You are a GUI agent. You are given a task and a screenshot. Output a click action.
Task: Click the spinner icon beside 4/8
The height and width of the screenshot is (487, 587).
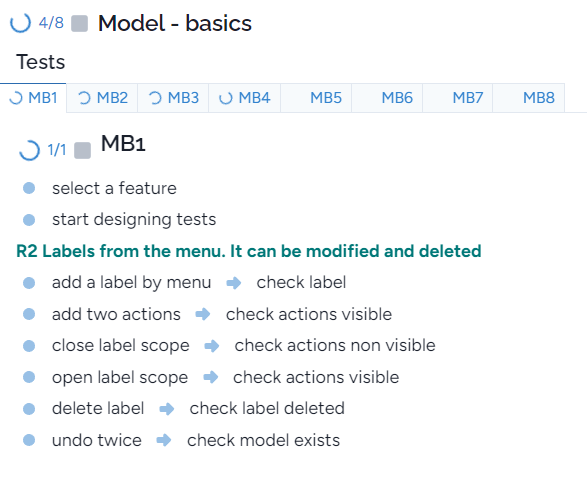coord(20,23)
